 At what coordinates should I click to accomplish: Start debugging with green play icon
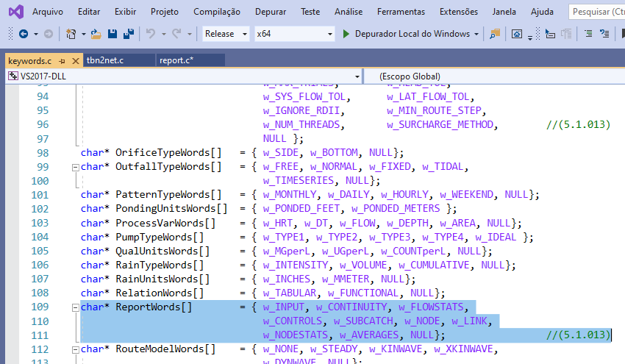pos(346,34)
